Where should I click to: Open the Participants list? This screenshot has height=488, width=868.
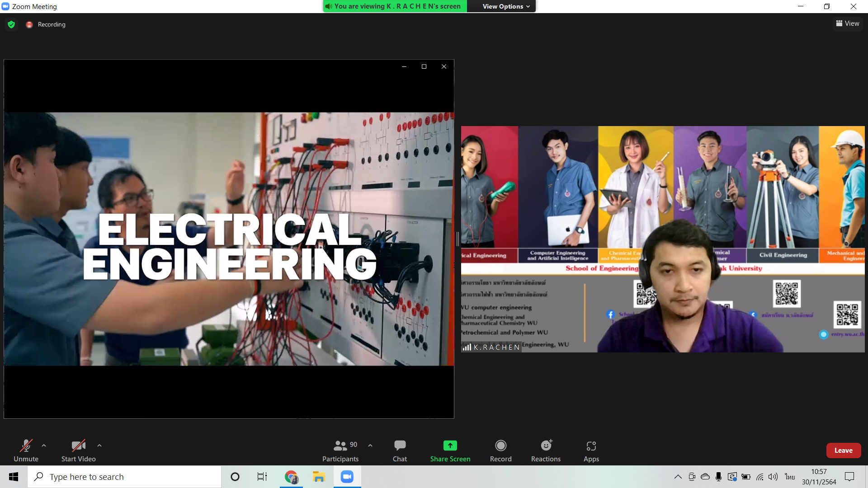pos(340,450)
